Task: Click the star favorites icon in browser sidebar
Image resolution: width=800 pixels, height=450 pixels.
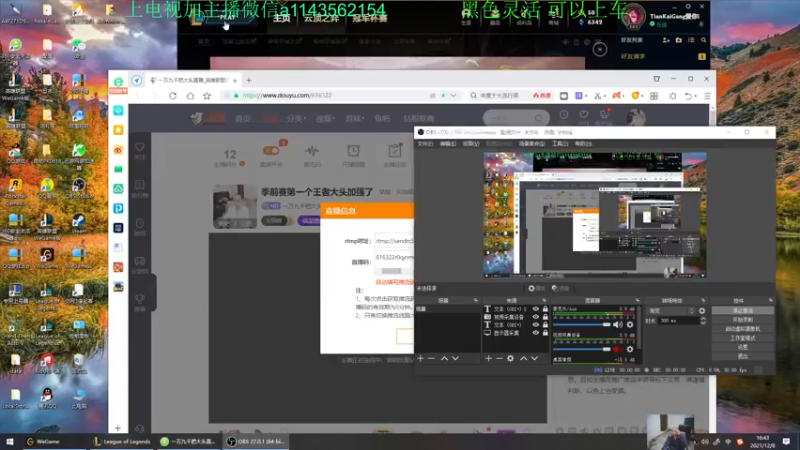Action: 118,130
